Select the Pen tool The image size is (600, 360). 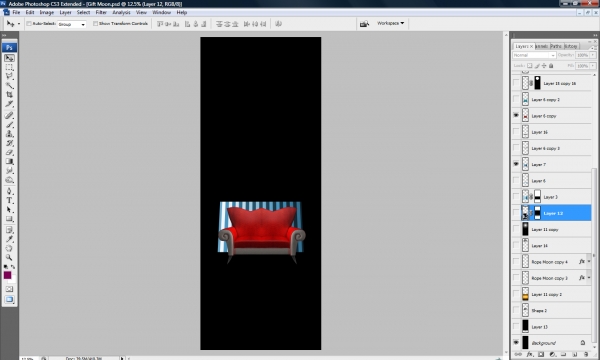[x=10, y=191]
